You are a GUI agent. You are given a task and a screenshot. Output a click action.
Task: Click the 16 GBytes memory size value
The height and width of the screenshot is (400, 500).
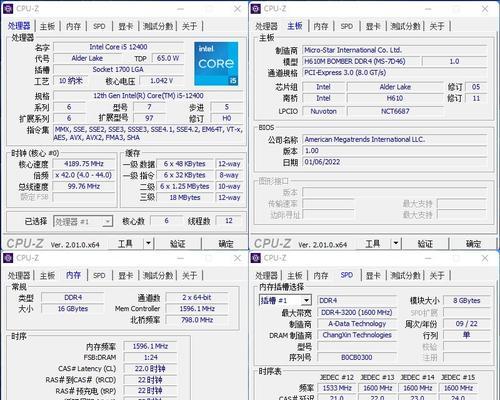[x=73, y=309]
